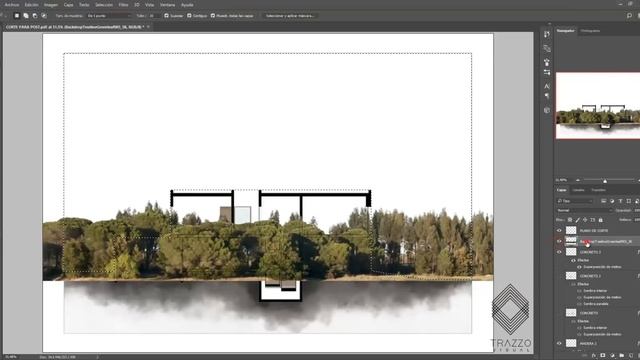Open the Filtro menu
The height and width of the screenshot is (360, 640).
[x=123, y=5]
